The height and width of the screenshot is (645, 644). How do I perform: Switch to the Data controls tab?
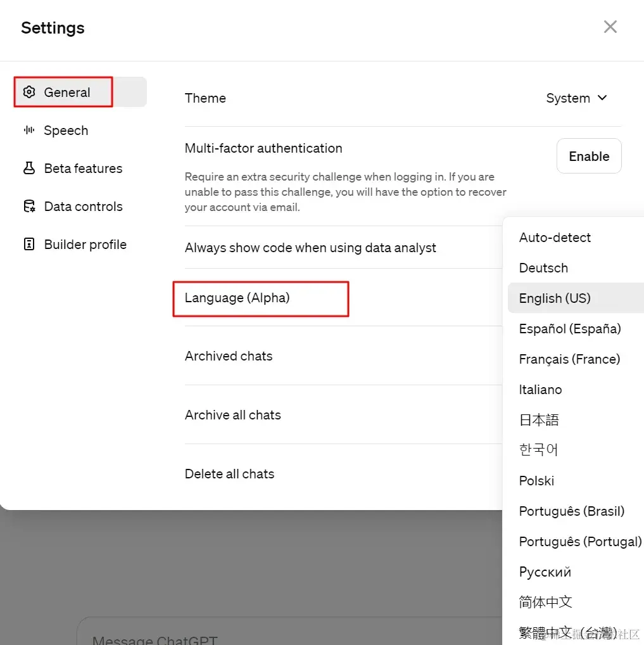[83, 207]
